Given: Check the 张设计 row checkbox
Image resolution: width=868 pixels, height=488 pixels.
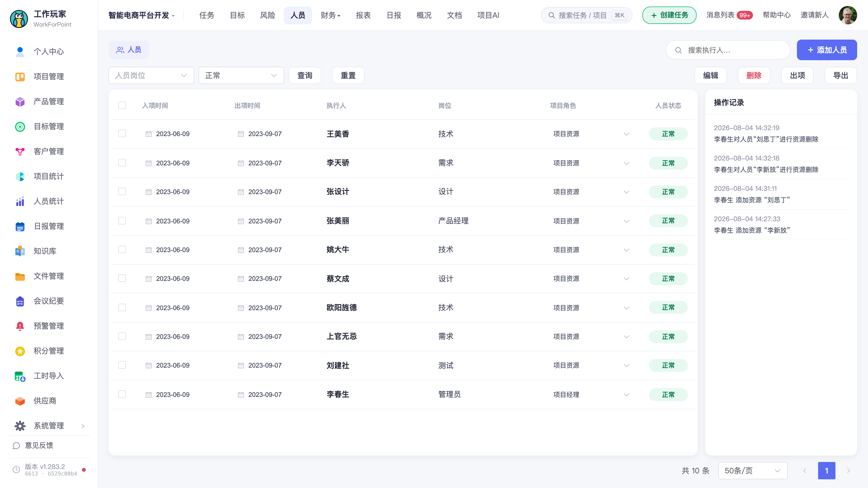Looking at the screenshot, I should click(122, 192).
